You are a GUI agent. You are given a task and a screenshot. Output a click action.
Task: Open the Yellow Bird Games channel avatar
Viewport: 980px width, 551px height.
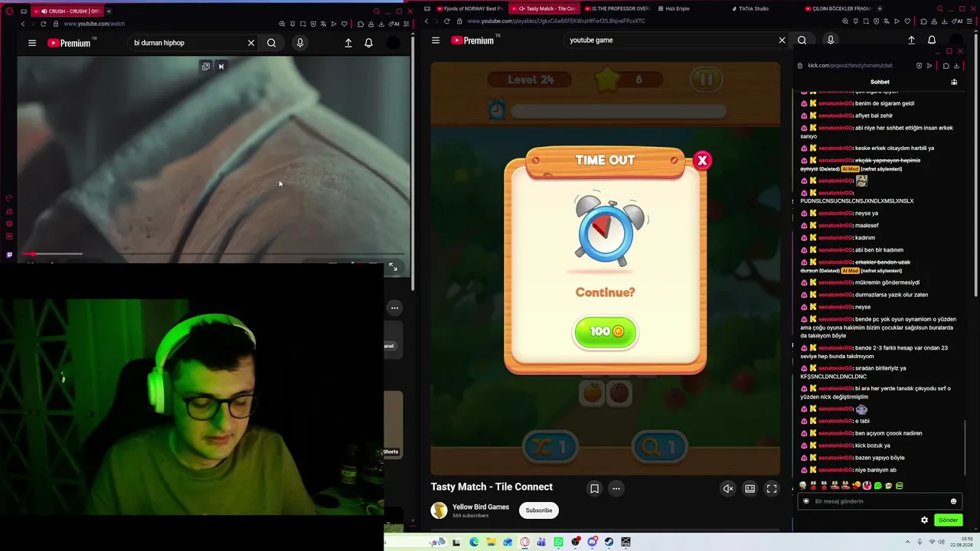pyautogui.click(x=439, y=510)
